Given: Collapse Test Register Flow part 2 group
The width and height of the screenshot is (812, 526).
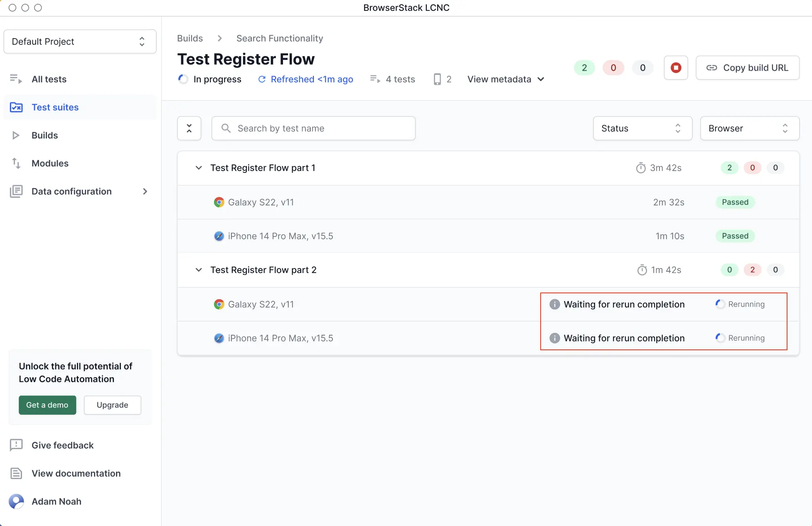Looking at the screenshot, I should (x=199, y=270).
